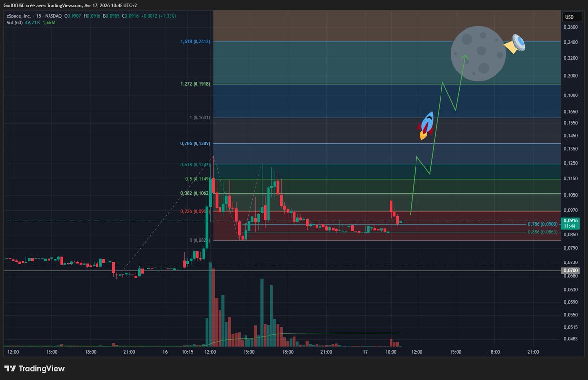The width and height of the screenshot is (588, 380).
Task: Click the 0,0550 price axis label
Action: pyautogui.click(x=570, y=315)
